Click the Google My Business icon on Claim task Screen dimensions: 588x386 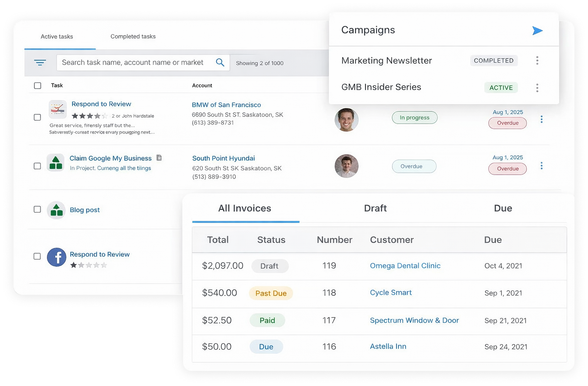coord(56,163)
